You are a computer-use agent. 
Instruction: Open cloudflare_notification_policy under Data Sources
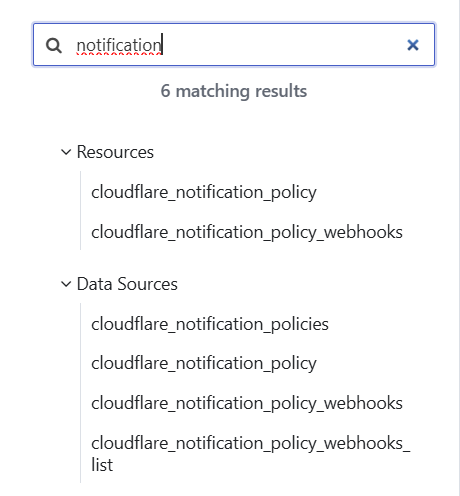[x=204, y=363]
